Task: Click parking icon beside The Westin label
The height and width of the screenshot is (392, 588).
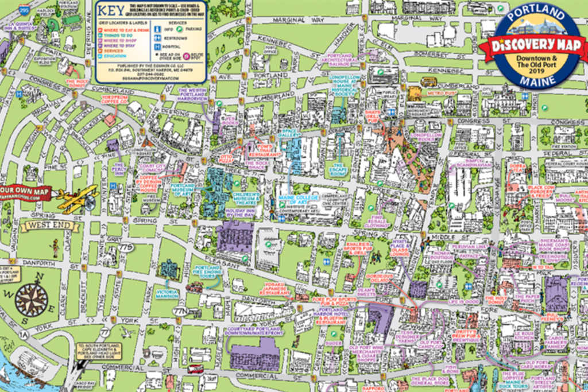Action: click(219, 103)
